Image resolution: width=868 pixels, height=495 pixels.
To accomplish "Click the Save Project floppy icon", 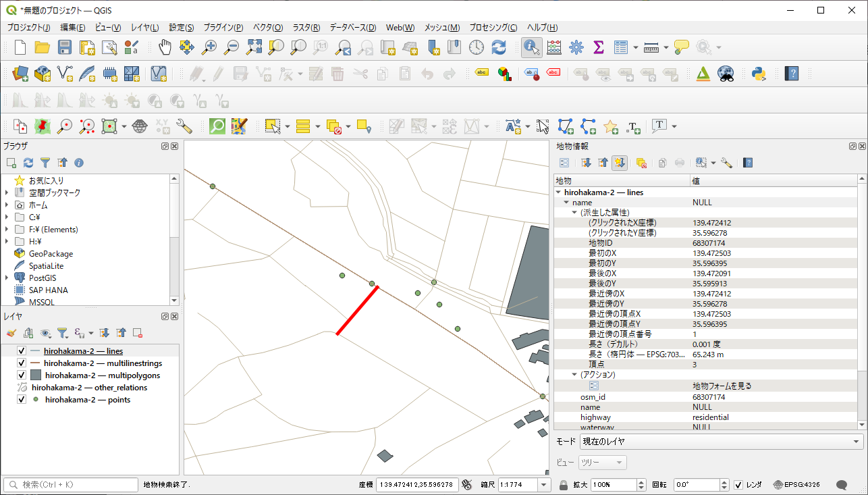I will [x=65, y=47].
